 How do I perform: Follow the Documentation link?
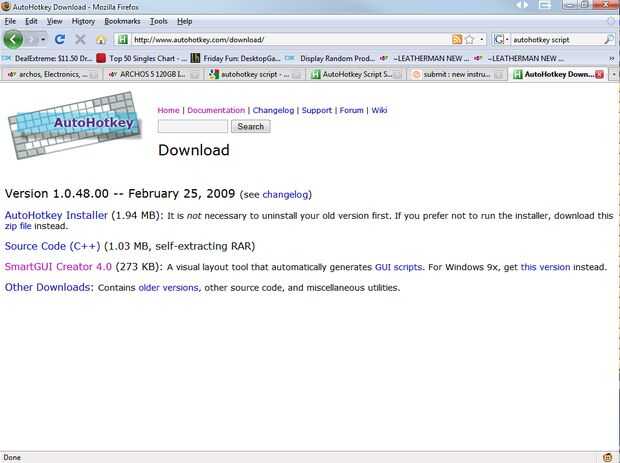[x=216, y=110]
